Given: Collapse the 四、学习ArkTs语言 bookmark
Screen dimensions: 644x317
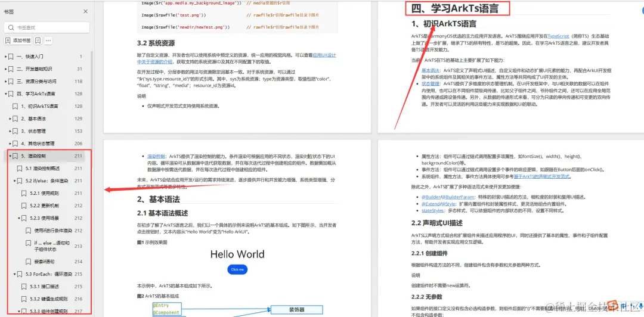Looking at the screenshot, I should (x=6, y=94).
